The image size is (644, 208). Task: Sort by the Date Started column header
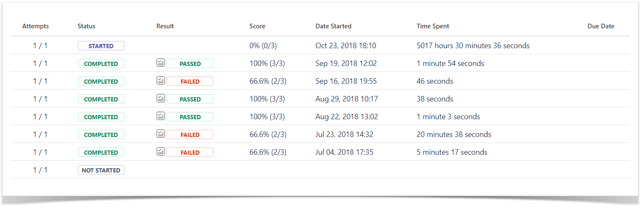(333, 26)
